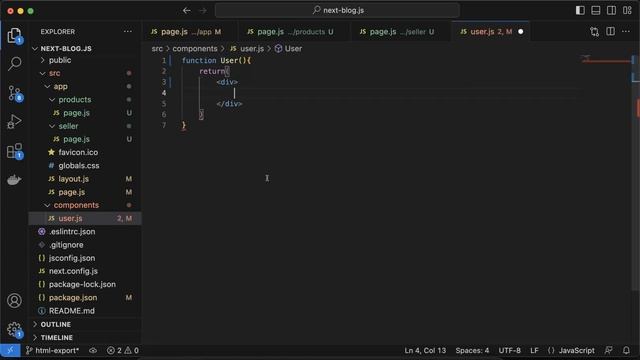This screenshot has height=360, width=640.
Task: Open the Customize Layout icon
Action: click(x=627, y=11)
